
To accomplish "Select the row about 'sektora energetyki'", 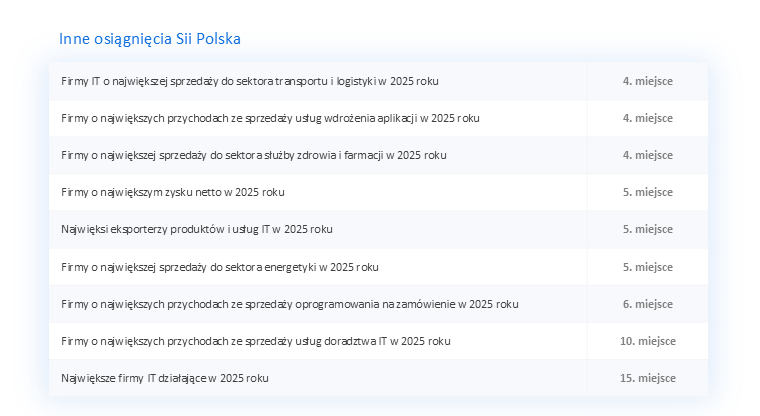I will pos(379,267).
